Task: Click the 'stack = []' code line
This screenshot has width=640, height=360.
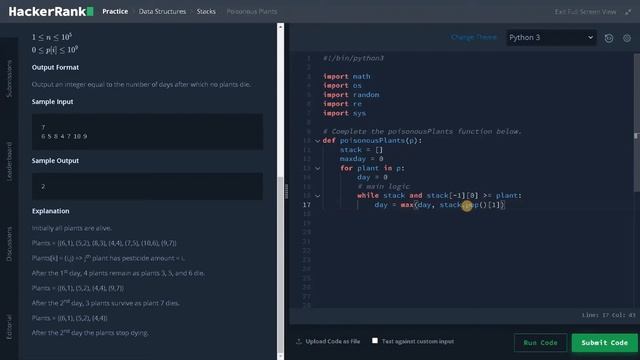Action: (361, 150)
